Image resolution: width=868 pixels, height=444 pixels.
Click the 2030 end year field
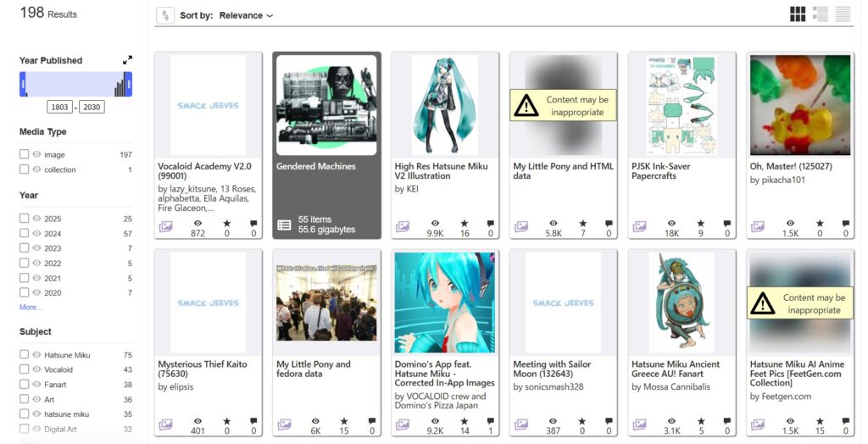pyautogui.click(x=92, y=107)
